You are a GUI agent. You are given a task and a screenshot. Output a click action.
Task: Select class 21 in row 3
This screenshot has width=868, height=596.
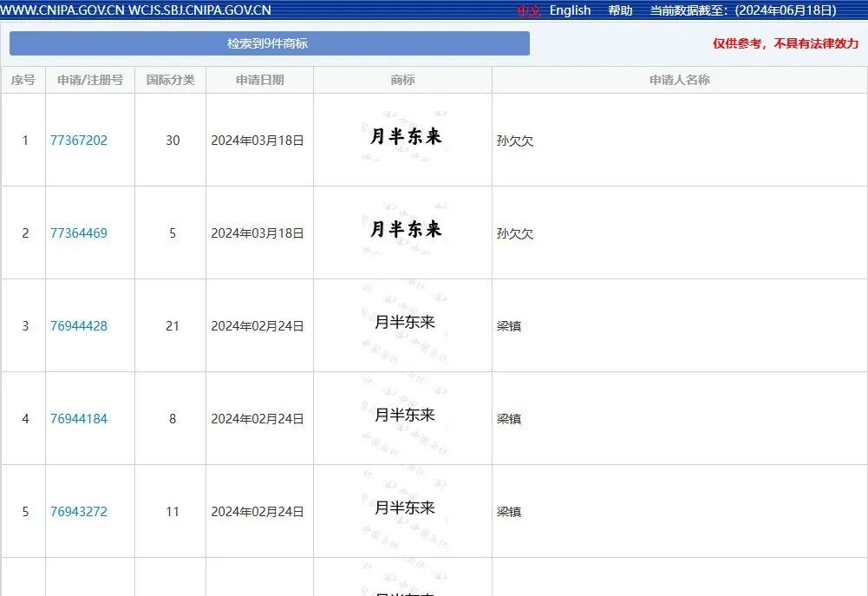click(173, 325)
